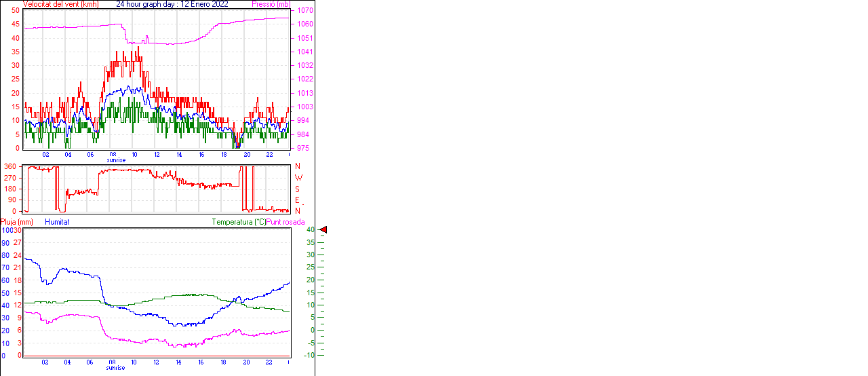The image size is (868, 376).
Task: Click hour 22 on bottom graph axis
Action: (269, 362)
